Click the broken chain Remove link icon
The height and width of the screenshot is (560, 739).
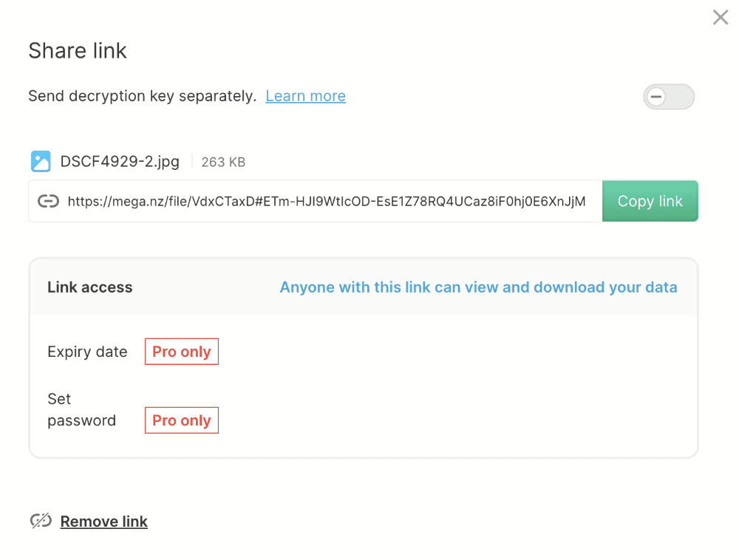(x=41, y=521)
